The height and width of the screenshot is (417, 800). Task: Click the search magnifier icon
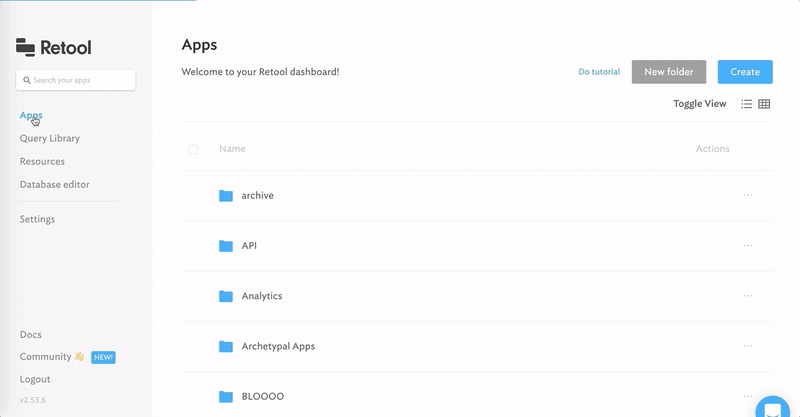[27, 80]
